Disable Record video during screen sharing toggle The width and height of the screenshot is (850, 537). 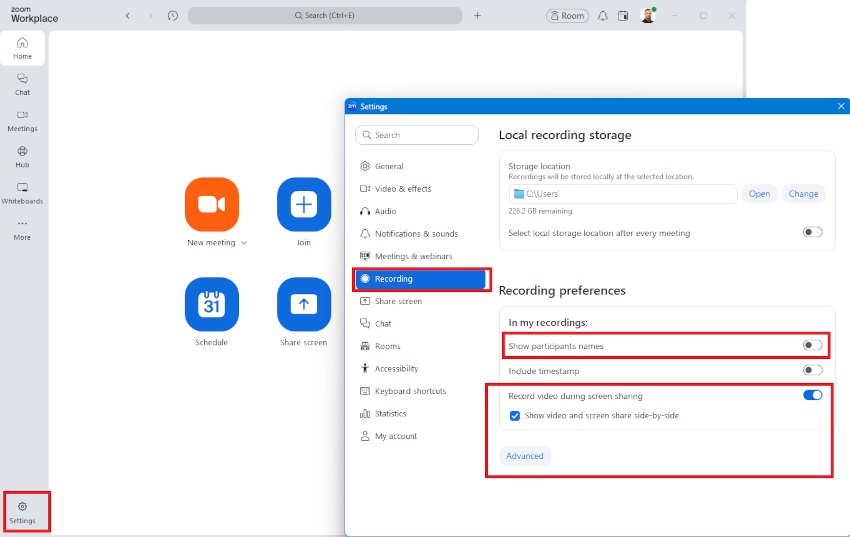click(812, 396)
